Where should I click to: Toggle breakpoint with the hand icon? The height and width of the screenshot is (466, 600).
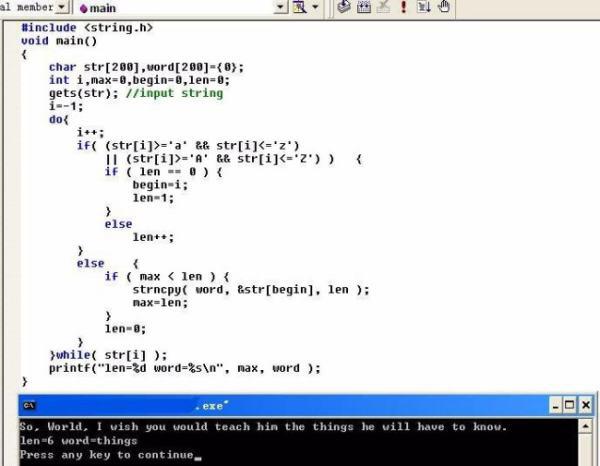click(444, 7)
